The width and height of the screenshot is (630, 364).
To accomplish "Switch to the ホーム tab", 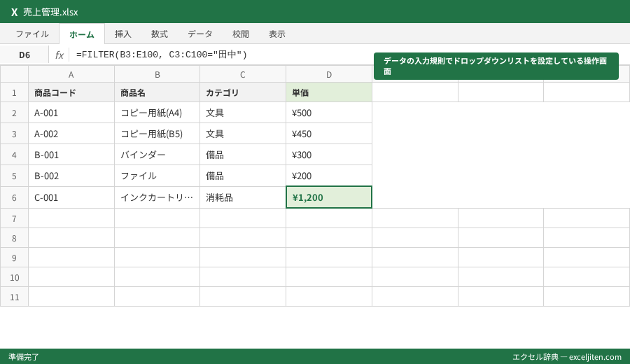I will coord(82,34).
